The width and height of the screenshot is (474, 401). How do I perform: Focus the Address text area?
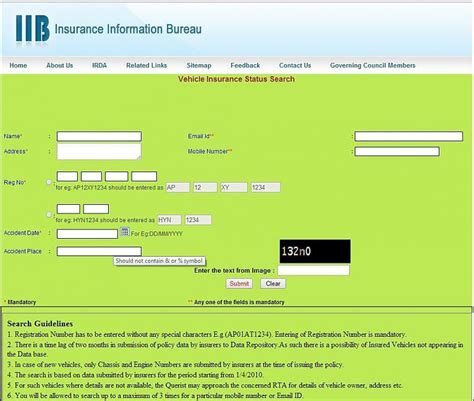99,152
